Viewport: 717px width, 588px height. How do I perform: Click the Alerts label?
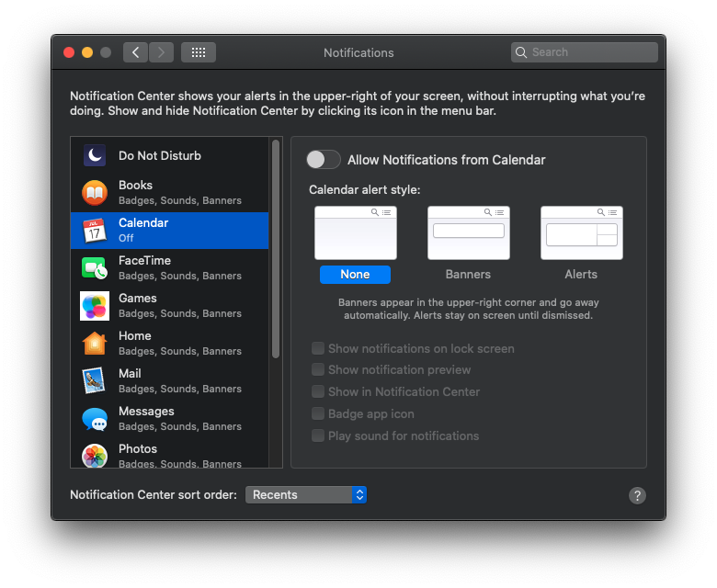(581, 274)
